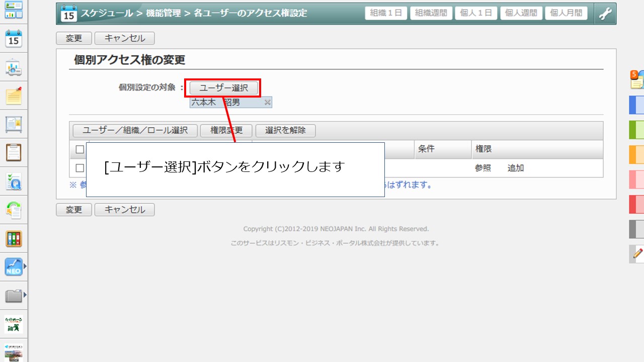Screen dimensions: 644x362
Task: Click the yellow sticky note sidebar icon
Action: click(14, 95)
